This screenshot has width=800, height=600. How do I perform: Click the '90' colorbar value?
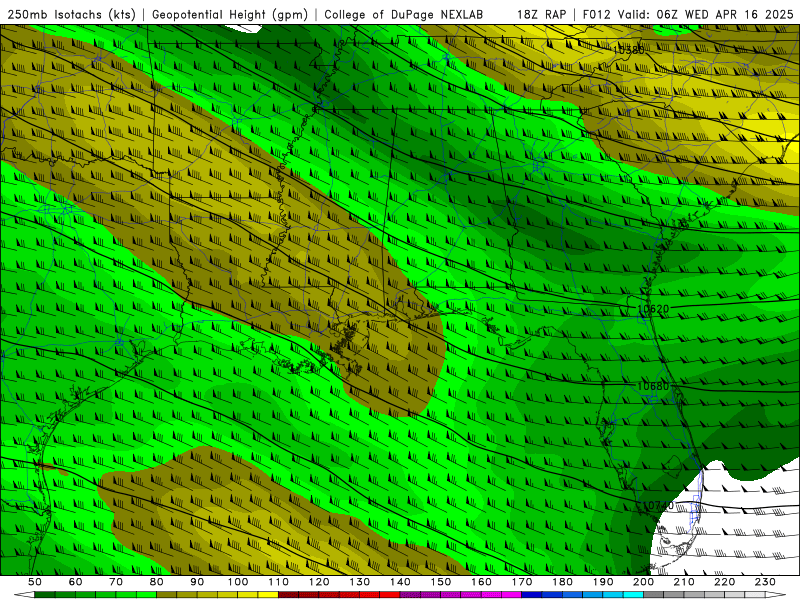click(x=197, y=582)
